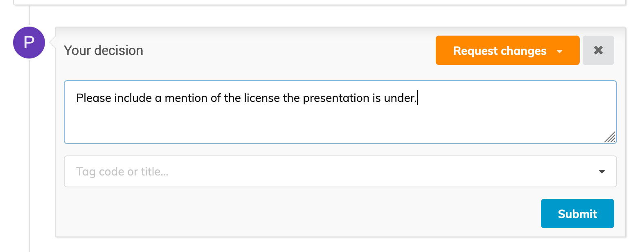Click the purple P user avatar
644x252 pixels.
pyautogui.click(x=29, y=43)
